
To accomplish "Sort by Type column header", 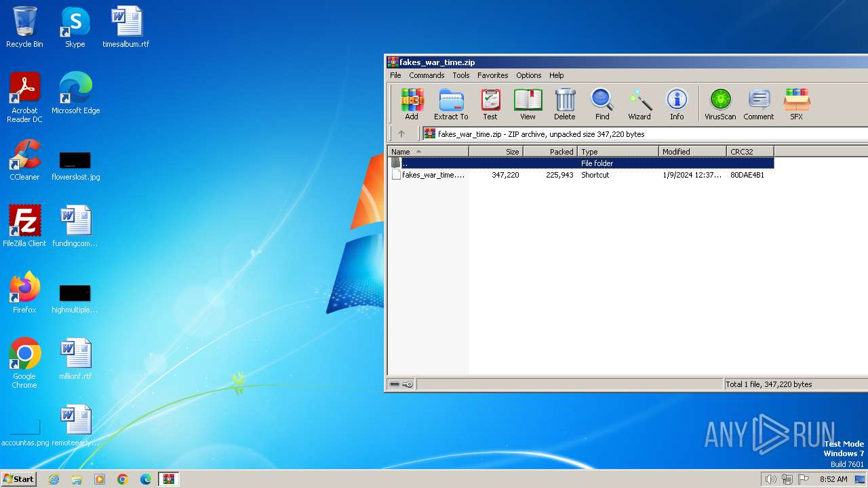I will point(618,152).
